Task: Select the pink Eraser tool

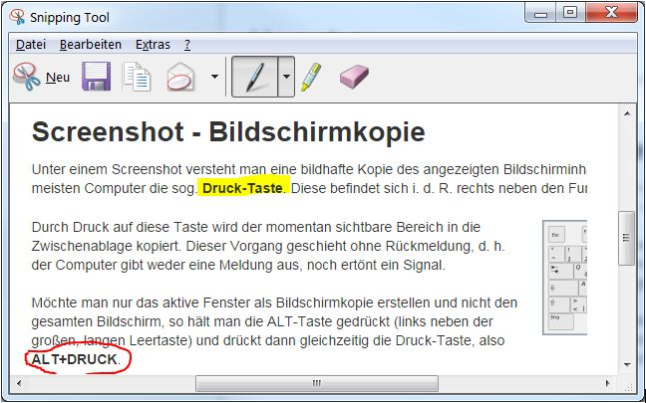Action: pos(354,77)
